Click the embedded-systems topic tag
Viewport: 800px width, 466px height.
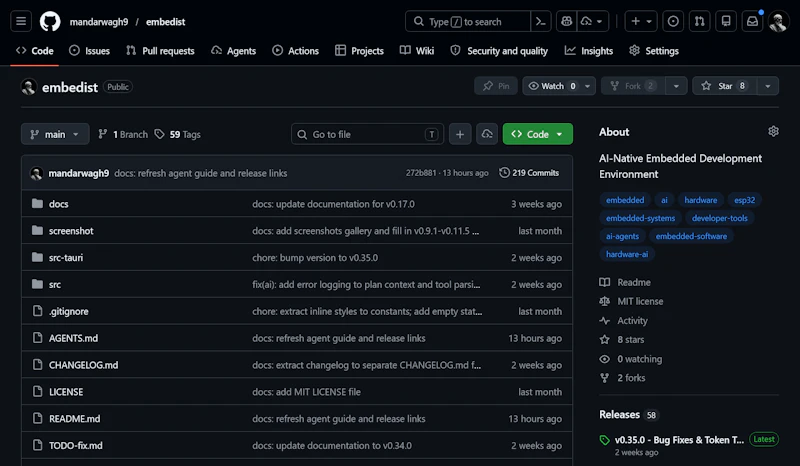[x=640, y=218]
